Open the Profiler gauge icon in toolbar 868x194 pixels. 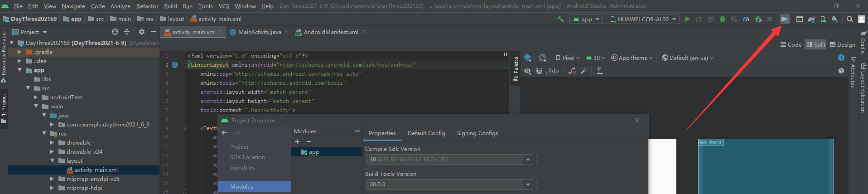point(746,19)
